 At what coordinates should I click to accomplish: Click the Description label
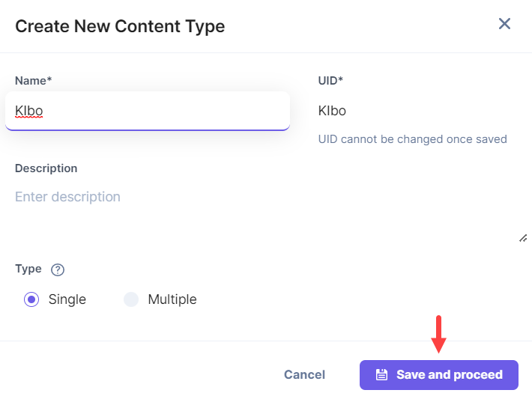click(46, 168)
